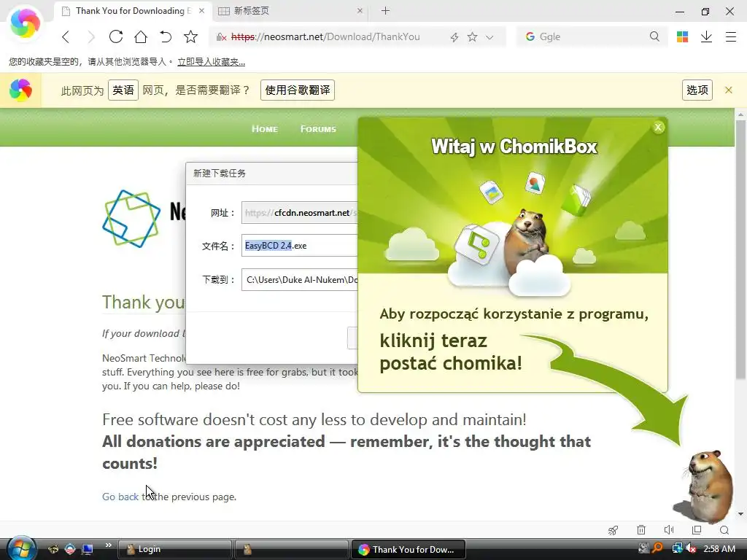Click the 立即导入收藏夹 import link

coord(211,62)
